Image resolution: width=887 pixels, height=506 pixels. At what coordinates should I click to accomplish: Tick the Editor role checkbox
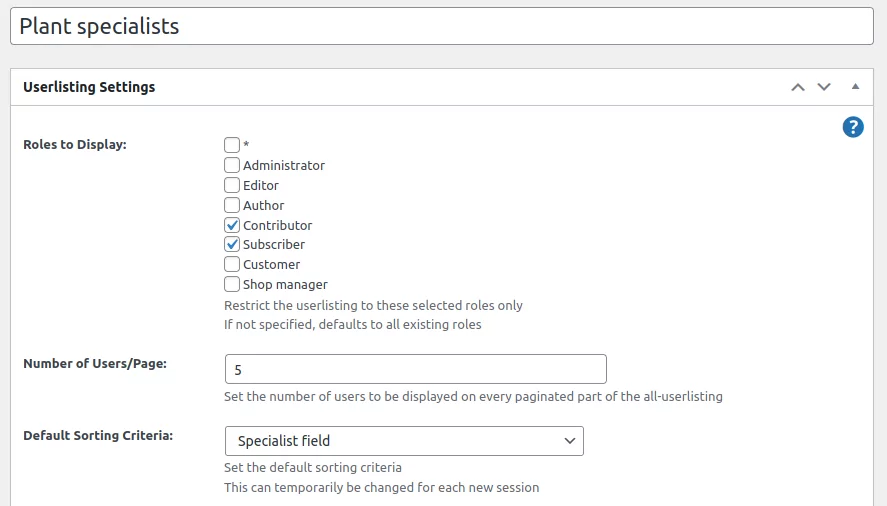coord(232,185)
